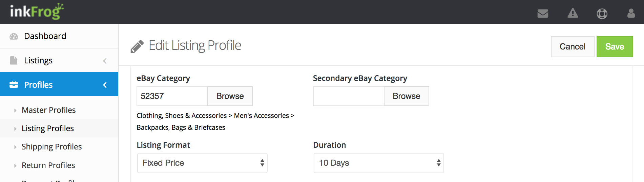Click the green Save button
644x182 pixels.
(x=614, y=47)
